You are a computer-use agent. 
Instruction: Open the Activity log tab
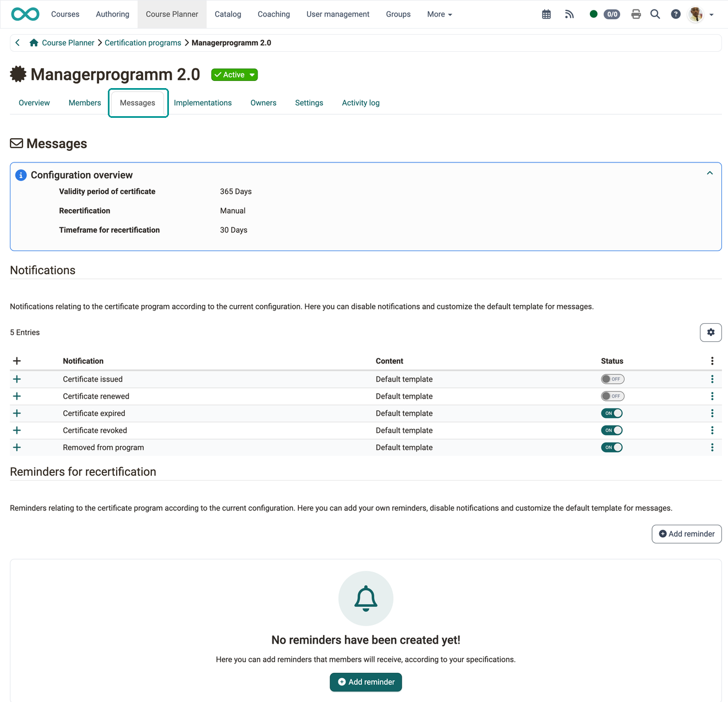coord(361,103)
